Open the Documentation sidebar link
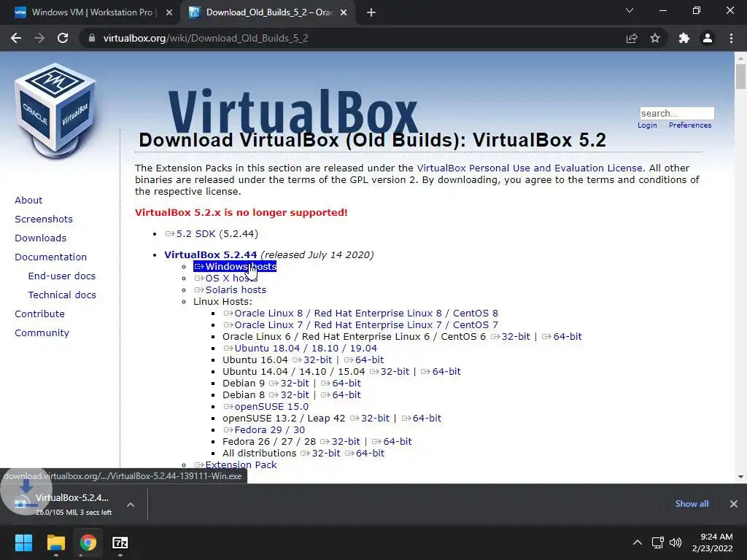747x560 pixels. [51, 257]
